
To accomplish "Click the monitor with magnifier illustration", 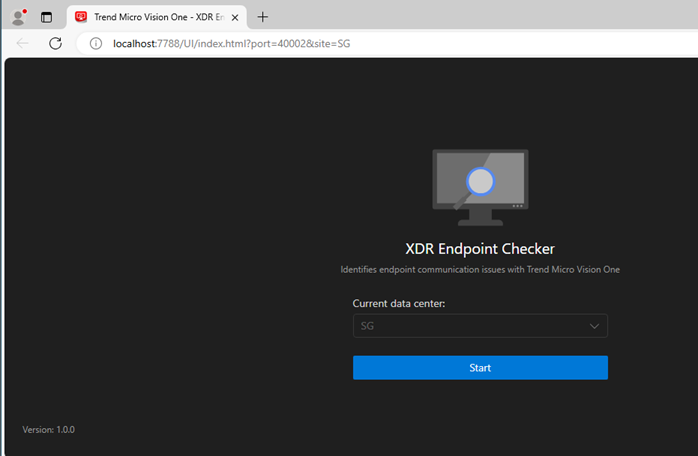I will [x=480, y=186].
